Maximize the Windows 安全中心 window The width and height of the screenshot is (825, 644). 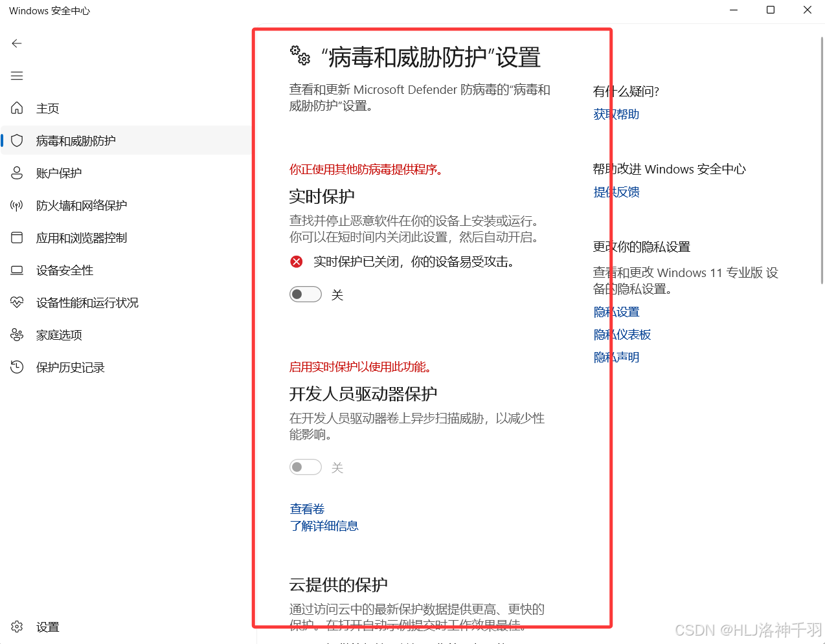tap(771, 10)
